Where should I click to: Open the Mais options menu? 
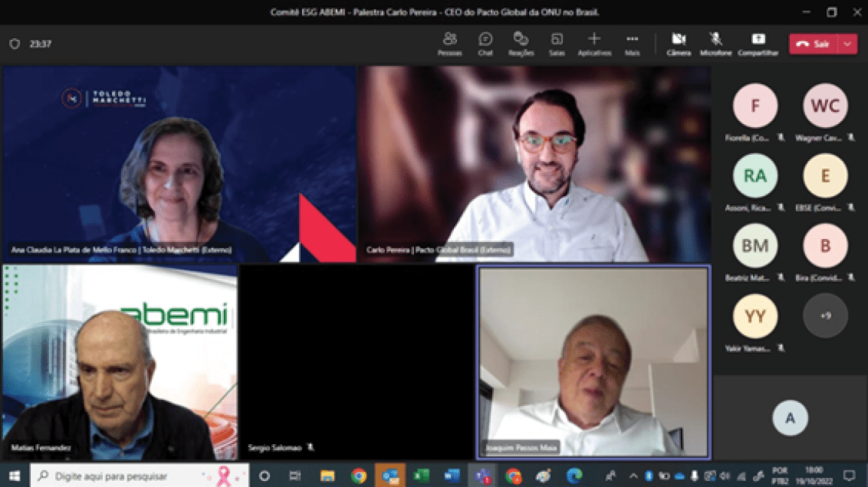coord(631,43)
